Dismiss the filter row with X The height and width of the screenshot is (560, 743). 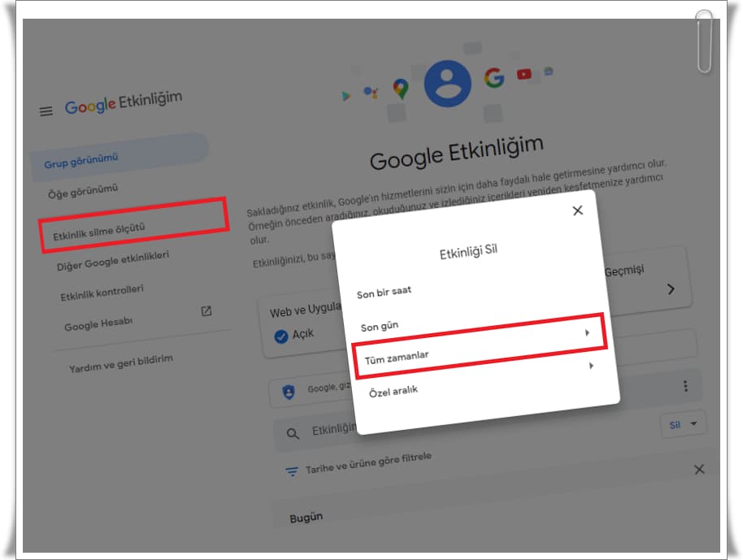point(699,469)
